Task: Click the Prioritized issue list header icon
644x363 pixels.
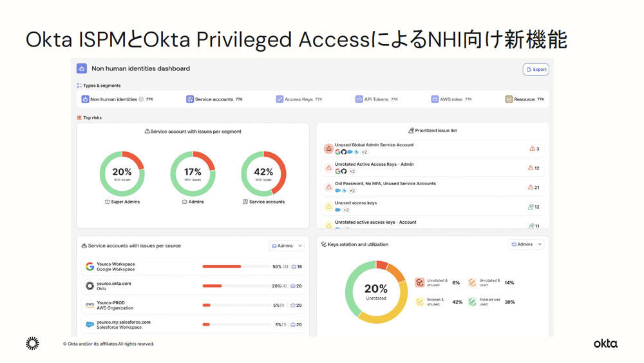Action: coord(411,131)
